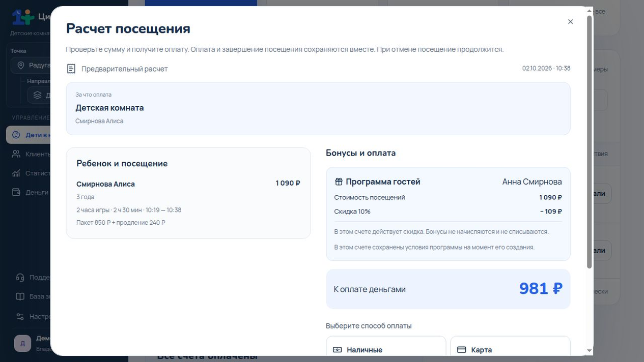Click the Настройки sliders icon
The height and width of the screenshot is (362, 644).
click(20, 316)
